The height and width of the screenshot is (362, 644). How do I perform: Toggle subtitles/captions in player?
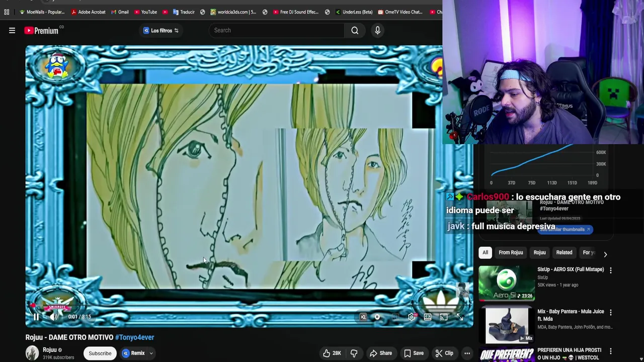coord(395,317)
